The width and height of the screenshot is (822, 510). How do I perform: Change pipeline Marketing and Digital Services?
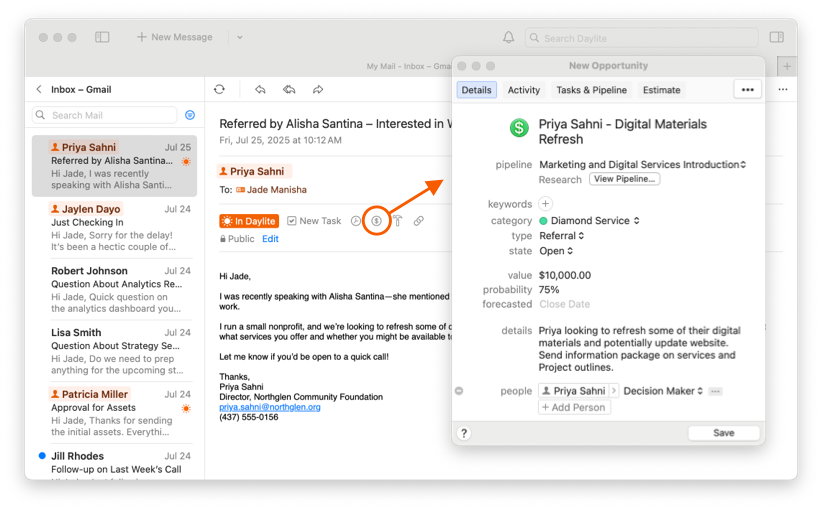(x=642, y=165)
